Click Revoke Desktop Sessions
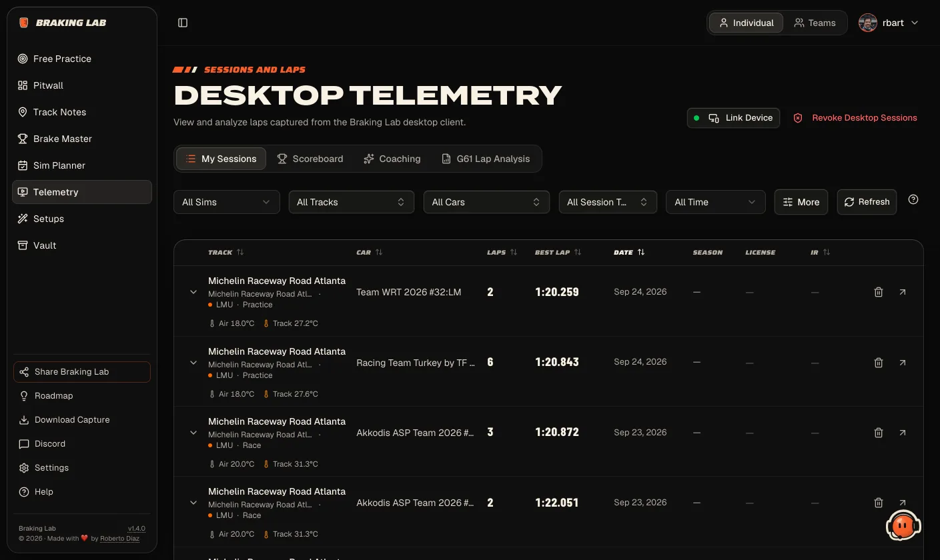This screenshot has width=940, height=560. pos(855,118)
